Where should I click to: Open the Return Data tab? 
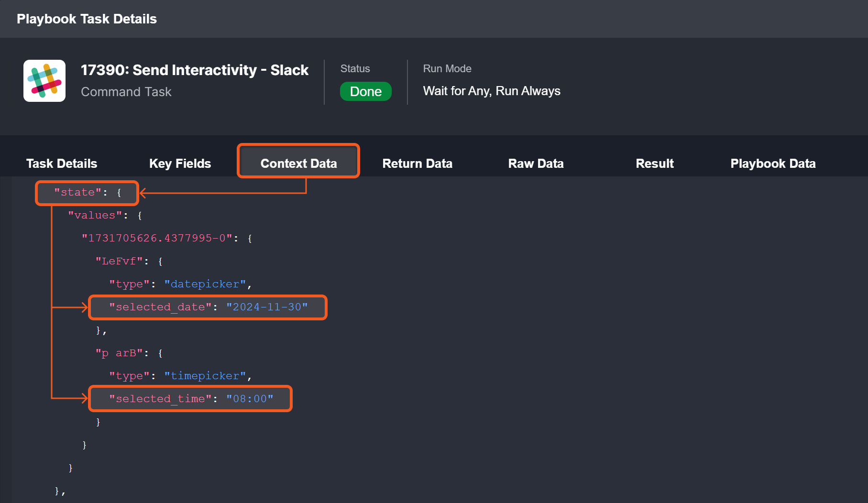click(x=417, y=164)
